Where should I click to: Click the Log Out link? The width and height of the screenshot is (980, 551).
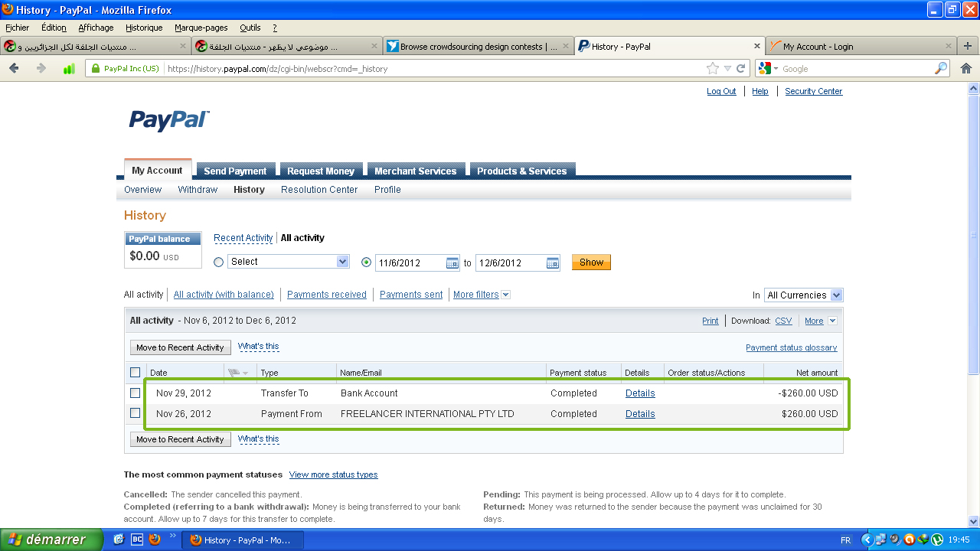[721, 91]
